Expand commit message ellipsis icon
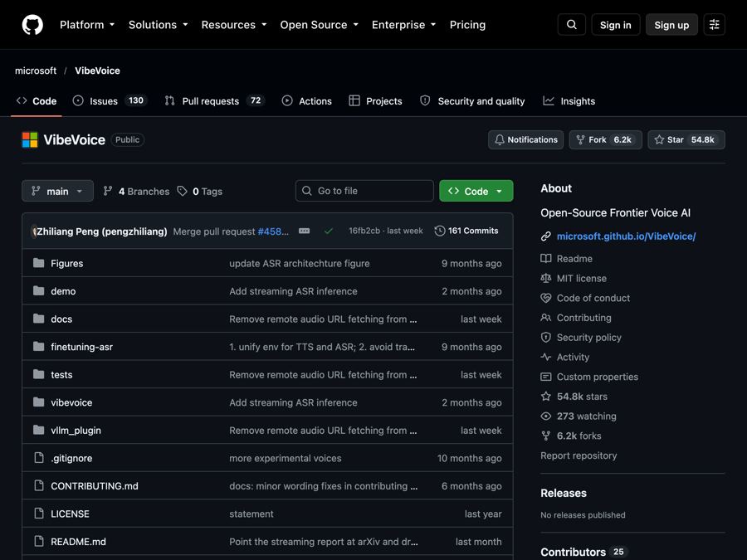This screenshot has width=747, height=560. (x=304, y=231)
